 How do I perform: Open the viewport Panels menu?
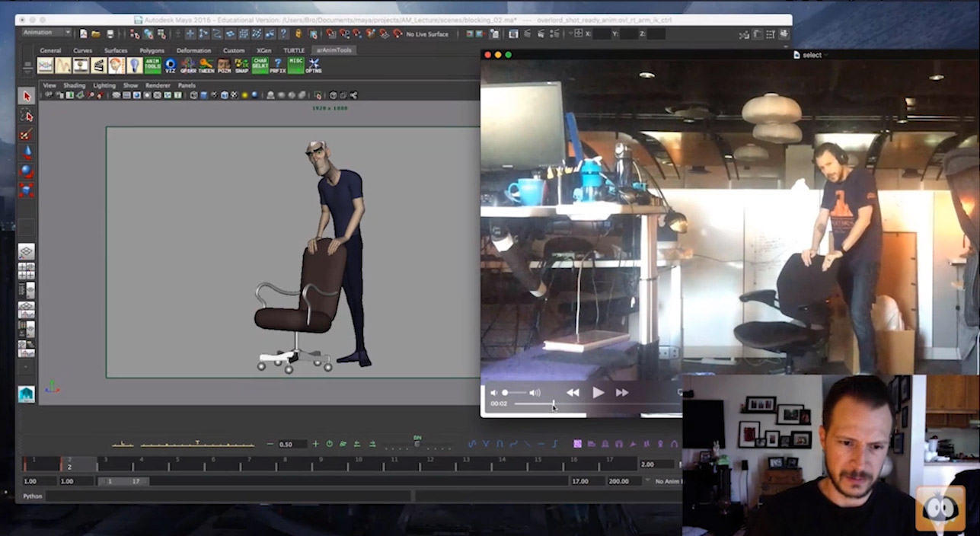click(x=187, y=85)
